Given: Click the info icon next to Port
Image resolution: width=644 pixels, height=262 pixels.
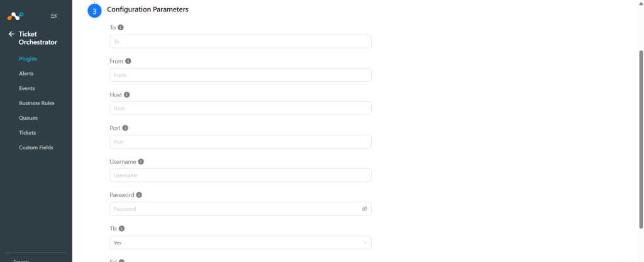Looking at the screenshot, I should point(125,128).
